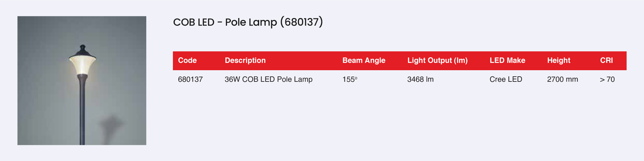This screenshot has height=161, width=644.
Task: Select the Light Output (lm) header
Action: [437, 61]
